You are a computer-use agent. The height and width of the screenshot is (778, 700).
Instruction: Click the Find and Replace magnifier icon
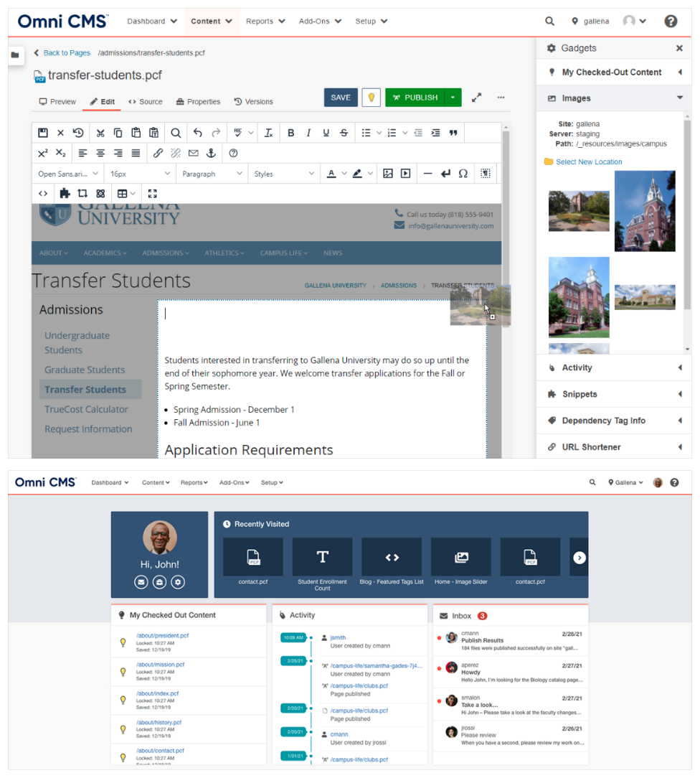pos(176,133)
